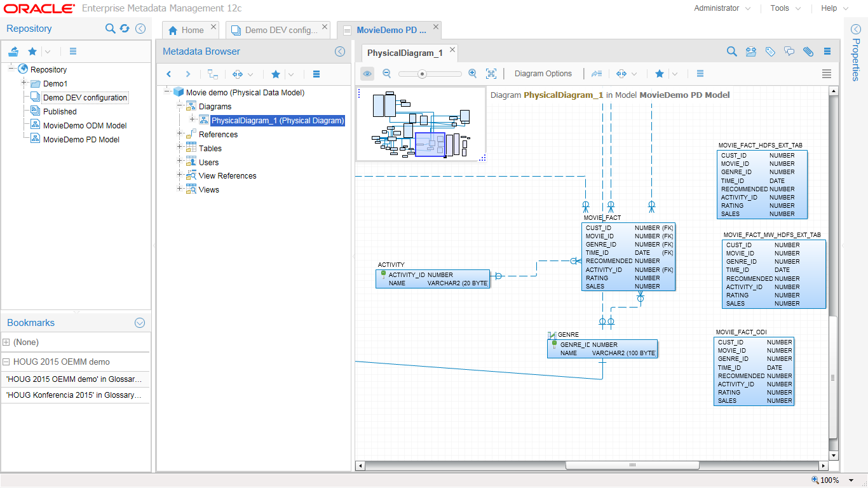Image resolution: width=868 pixels, height=488 pixels.
Task: Refresh the Repository panel
Action: click(x=125, y=29)
